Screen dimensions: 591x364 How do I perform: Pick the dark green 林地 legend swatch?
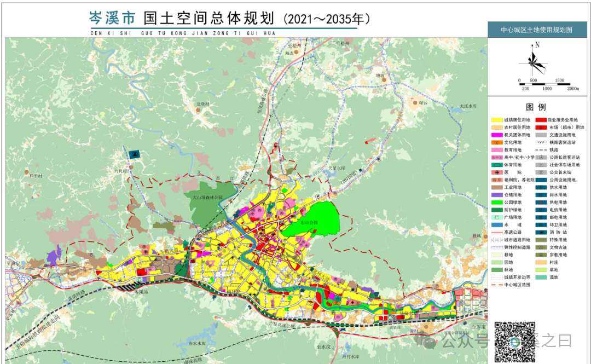click(x=497, y=270)
